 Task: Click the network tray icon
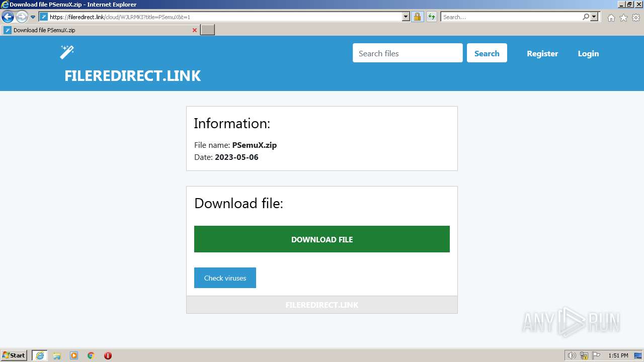584,355
